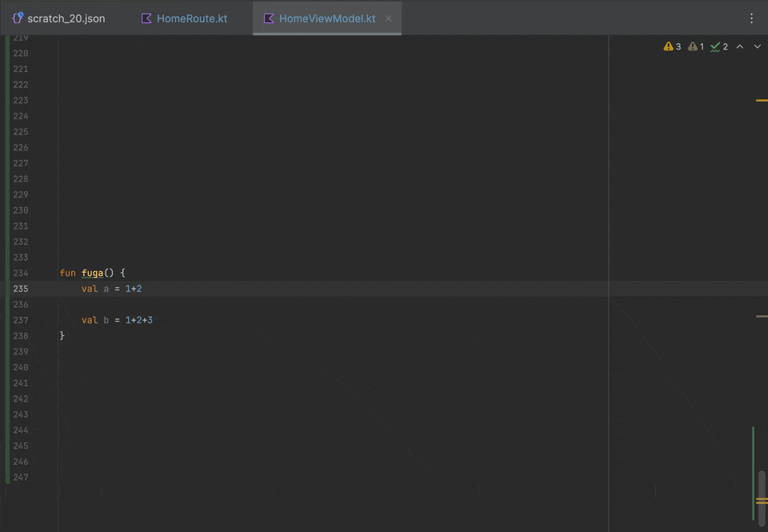This screenshot has height=532, width=768.
Task: Click the weak warning indicator showing 1
Action: [695, 46]
